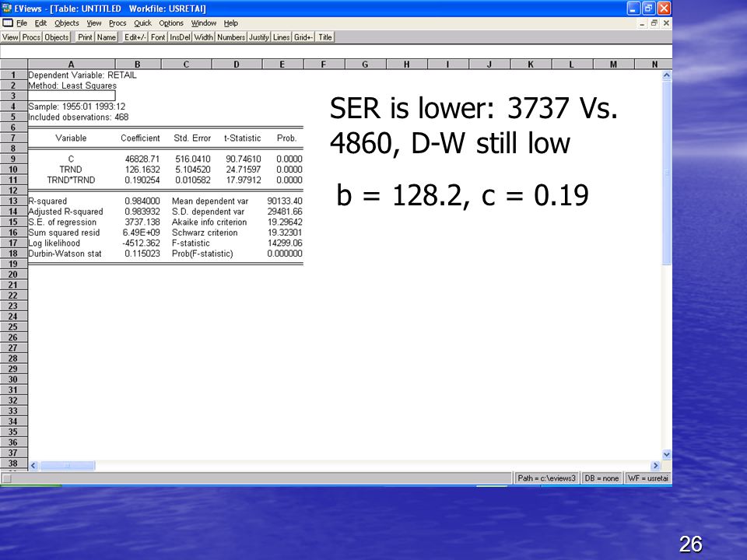Click the Numbers toolbar button
This screenshot has width=747, height=560.
231,37
